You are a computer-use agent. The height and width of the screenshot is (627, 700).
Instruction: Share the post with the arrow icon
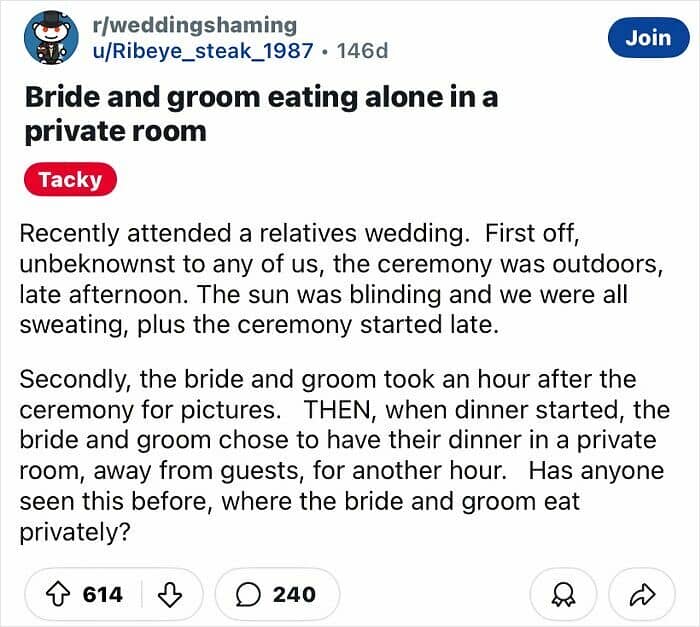tap(642, 594)
